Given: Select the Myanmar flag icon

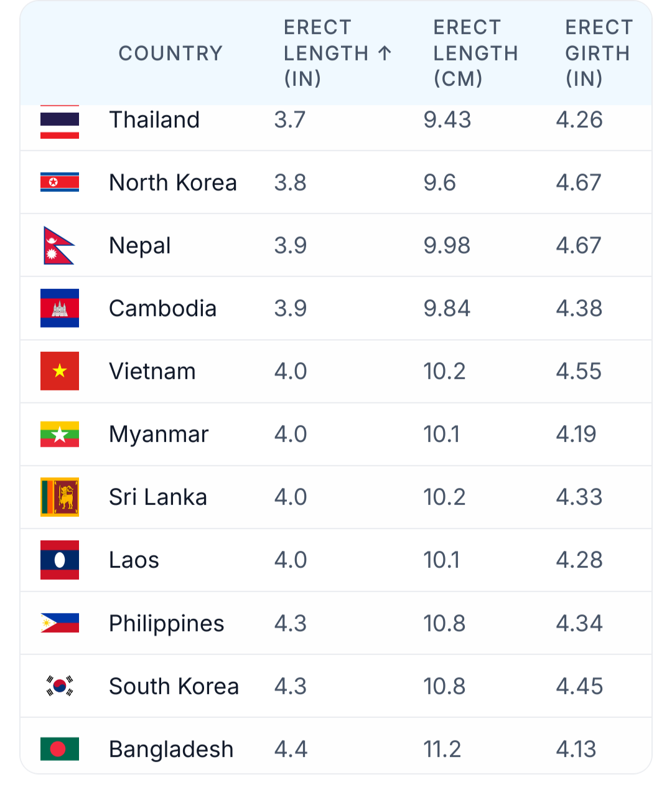Looking at the screenshot, I should (60, 434).
